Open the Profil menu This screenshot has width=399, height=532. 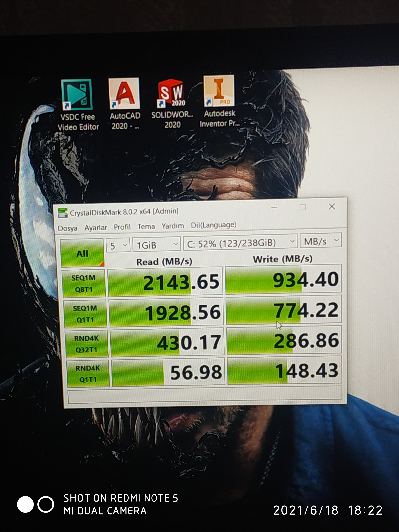pos(122,227)
